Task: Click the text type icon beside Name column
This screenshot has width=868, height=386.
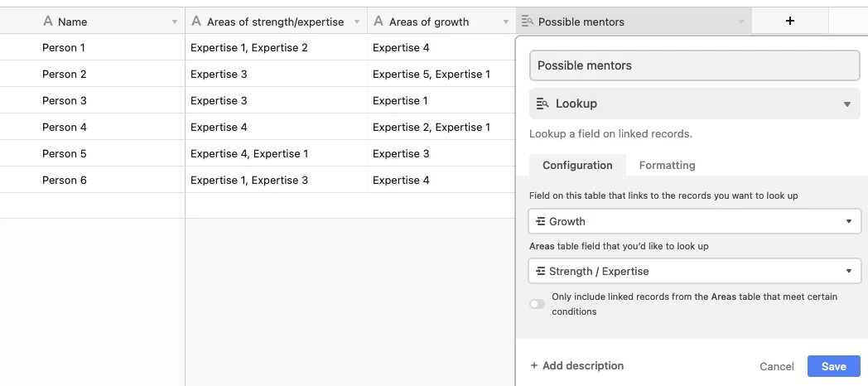Action: (48, 22)
